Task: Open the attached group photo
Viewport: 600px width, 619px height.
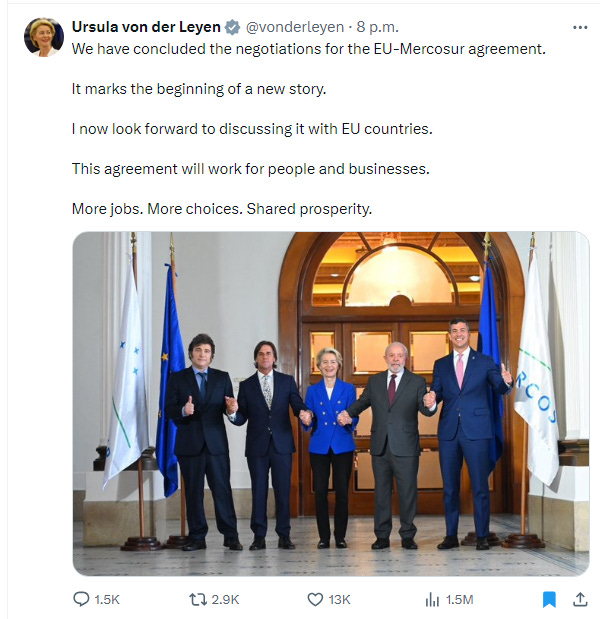Action: pyautogui.click(x=331, y=403)
